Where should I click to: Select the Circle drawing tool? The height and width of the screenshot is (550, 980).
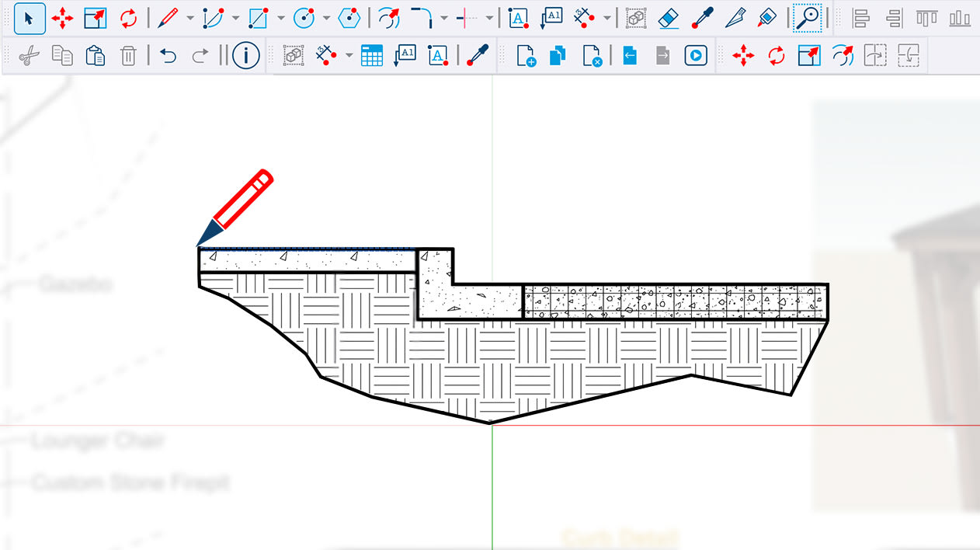click(304, 18)
